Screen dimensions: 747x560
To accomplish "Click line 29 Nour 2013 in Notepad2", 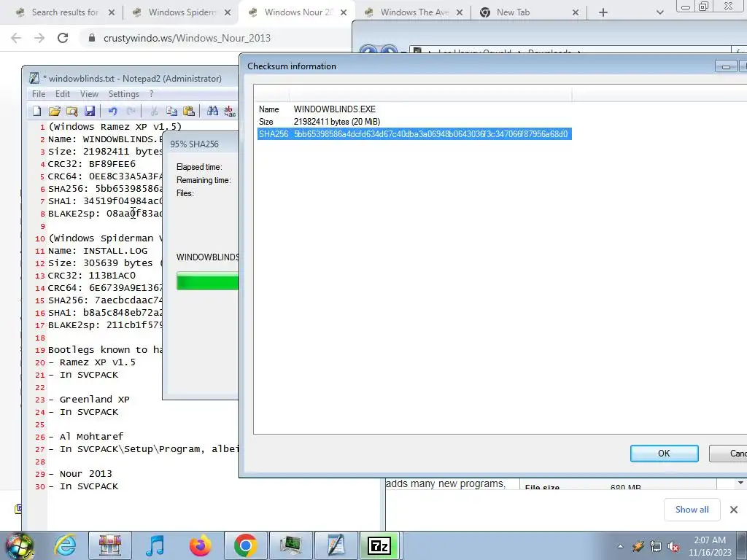I will pyautogui.click(x=80, y=473).
